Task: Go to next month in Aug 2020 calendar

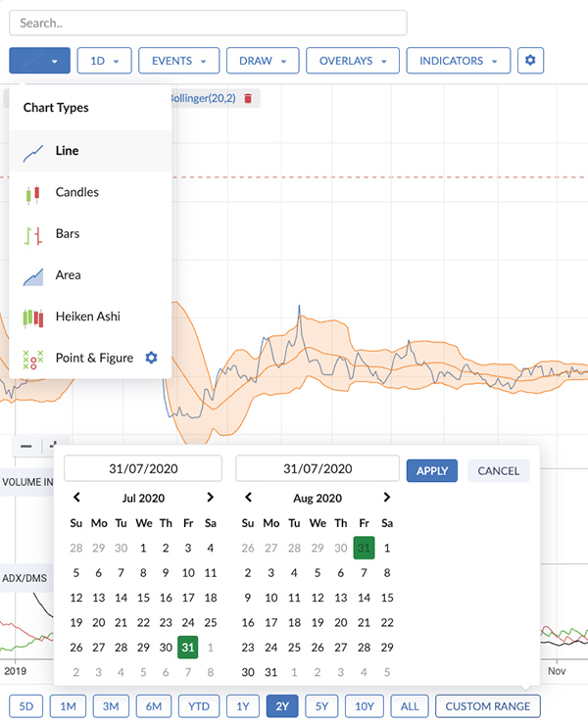Action: 387,498
